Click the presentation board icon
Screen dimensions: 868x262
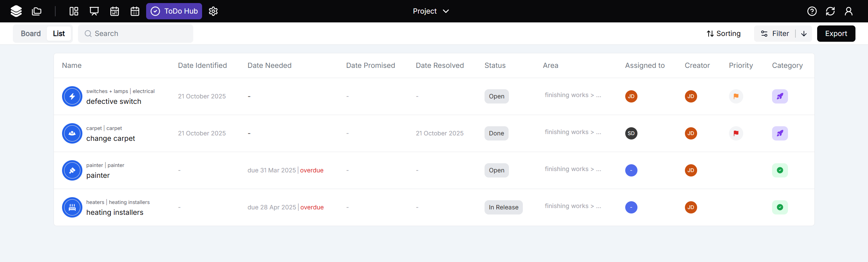94,11
